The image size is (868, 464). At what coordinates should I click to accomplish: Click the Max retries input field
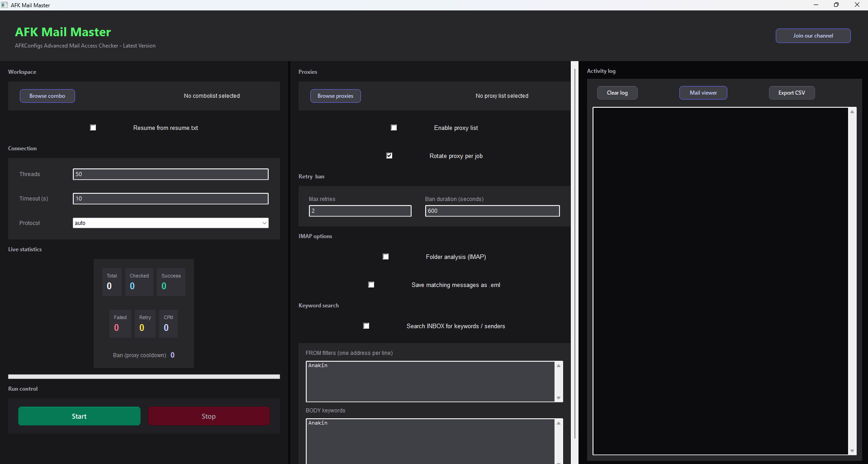click(360, 211)
